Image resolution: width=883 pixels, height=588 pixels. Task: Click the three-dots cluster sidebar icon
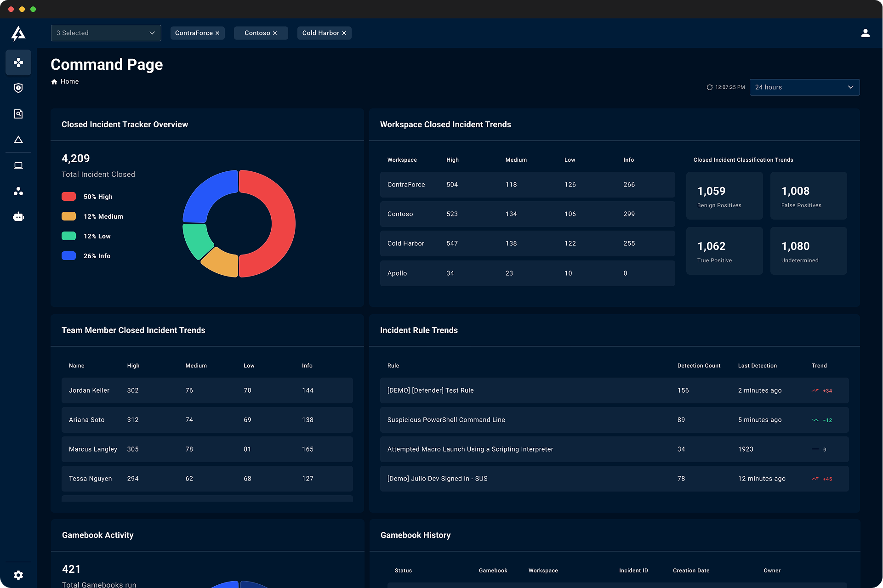[18, 191]
